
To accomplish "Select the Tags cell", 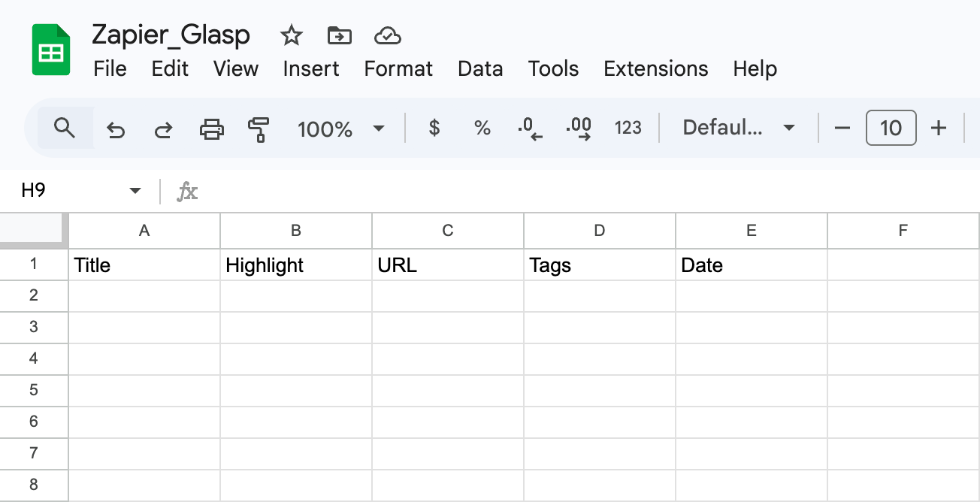I will 600,265.
